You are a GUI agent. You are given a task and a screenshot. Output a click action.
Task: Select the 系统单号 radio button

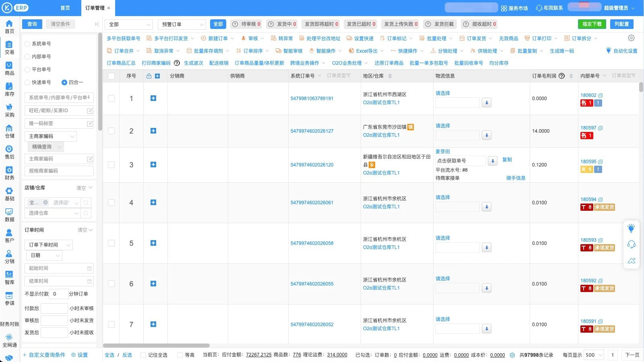[27, 43]
